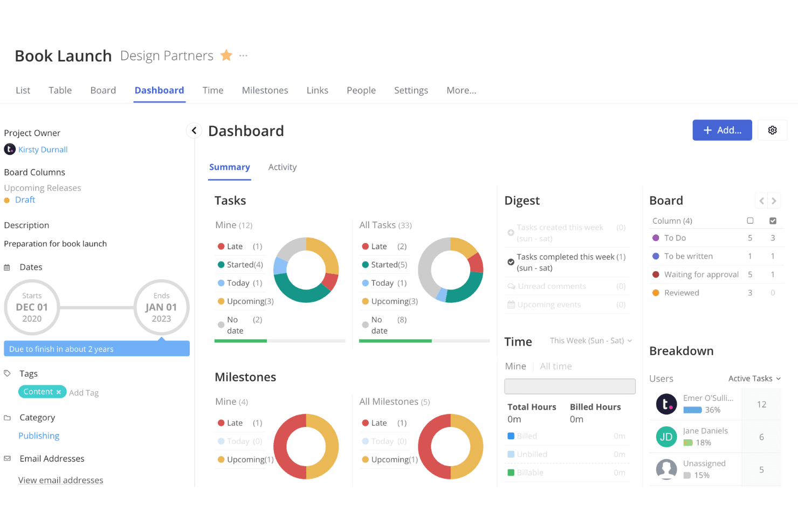The width and height of the screenshot is (798, 532).
Task: Click Emer O'Sullivan's avatar
Action: [666, 404]
